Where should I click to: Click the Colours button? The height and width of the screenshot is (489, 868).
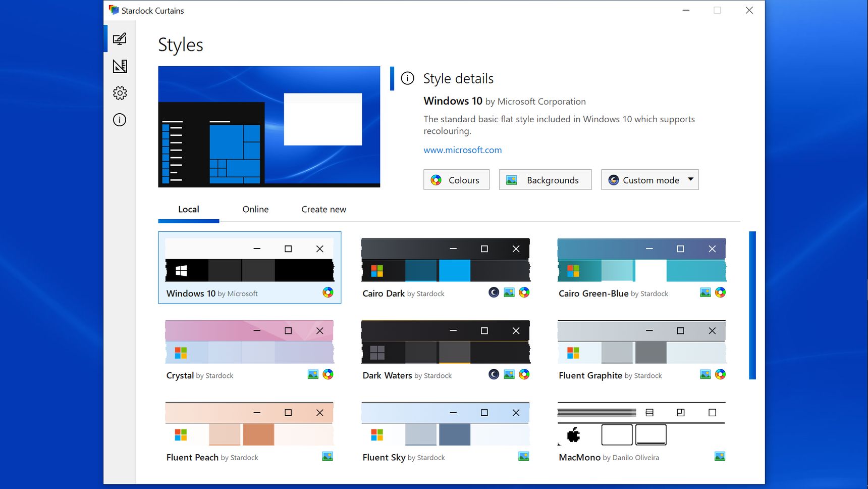(x=456, y=180)
